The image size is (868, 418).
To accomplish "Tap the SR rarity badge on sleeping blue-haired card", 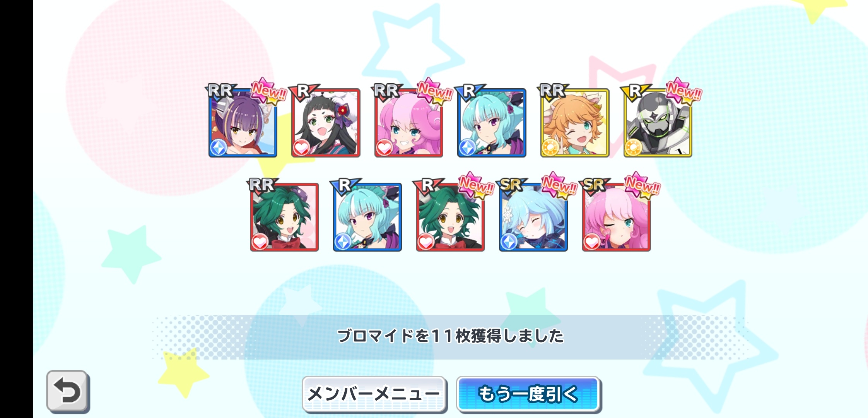I will pyautogui.click(x=511, y=185).
